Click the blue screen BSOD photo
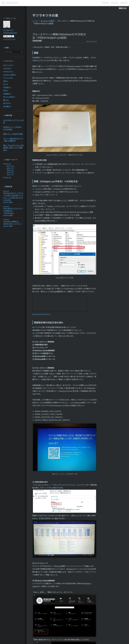This screenshot has width=129, height=644. tap(65, 447)
